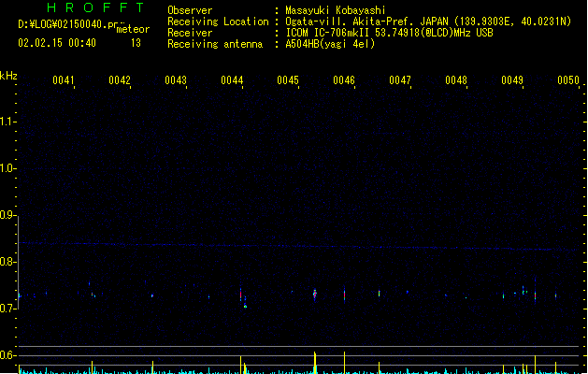
Task: Click the 0044 time marker
Action: tap(232, 80)
